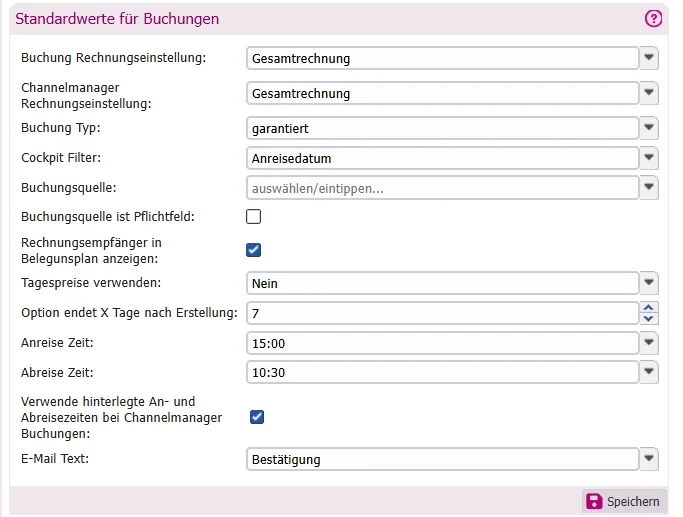683x517 pixels.
Task: Open the Anreise Zeit dropdown arrow
Action: pyautogui.click(x=649, y=343)
